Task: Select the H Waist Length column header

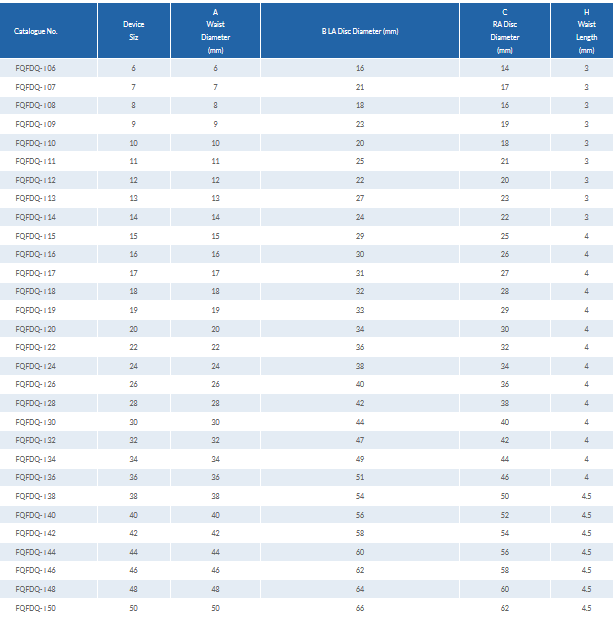Action: coord(586,30)
